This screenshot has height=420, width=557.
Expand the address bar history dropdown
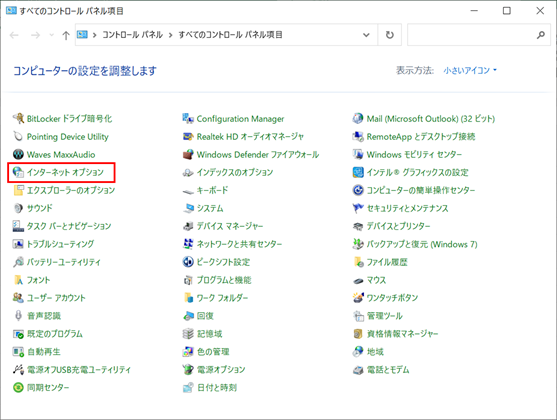pyautogui.click(x=366, y=35)
